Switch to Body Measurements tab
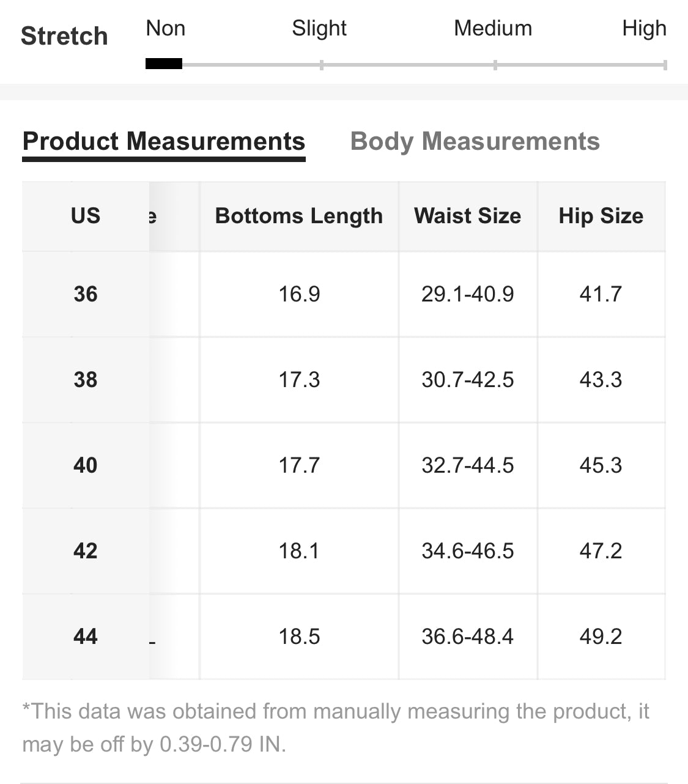Screen dimensions: 688x784 tap(475, 141)
